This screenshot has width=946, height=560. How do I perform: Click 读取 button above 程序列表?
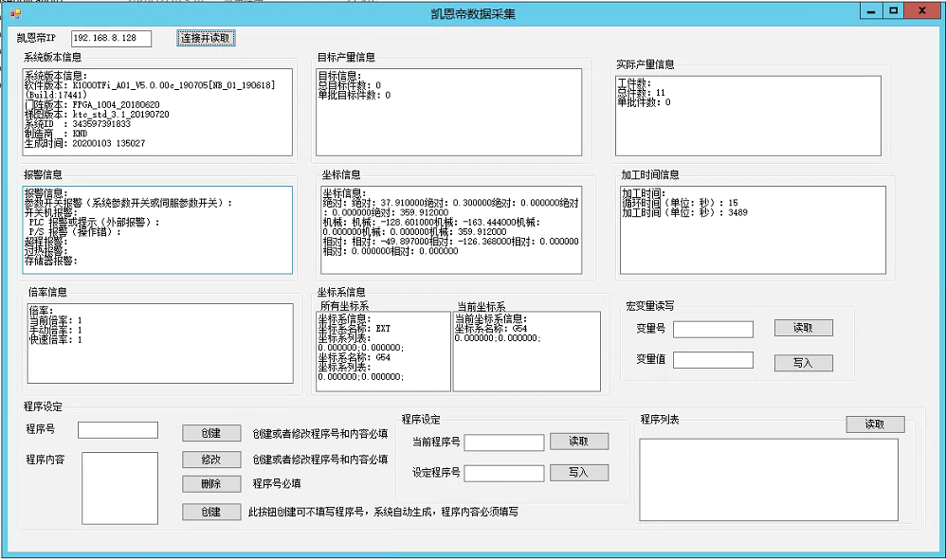[x=876, y=425]
